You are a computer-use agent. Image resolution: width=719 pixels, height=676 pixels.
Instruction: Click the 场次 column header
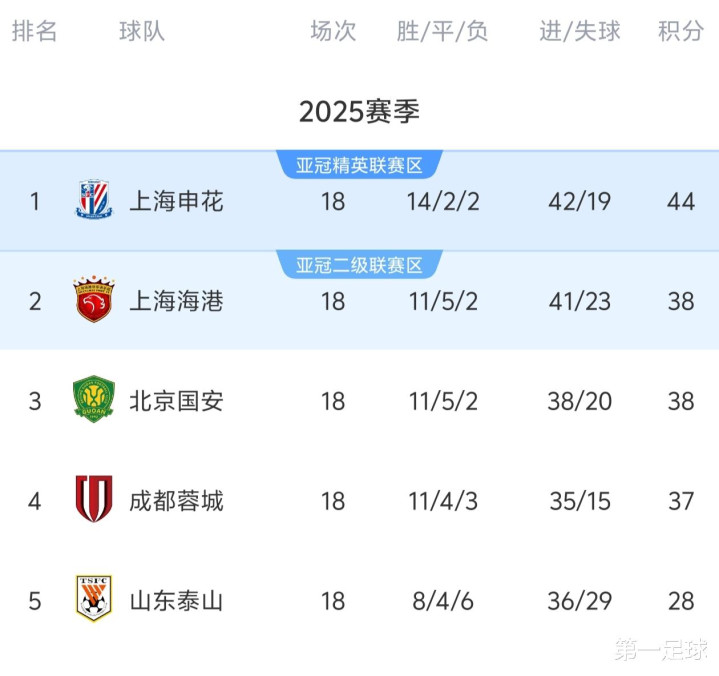(x=333, y=31)
